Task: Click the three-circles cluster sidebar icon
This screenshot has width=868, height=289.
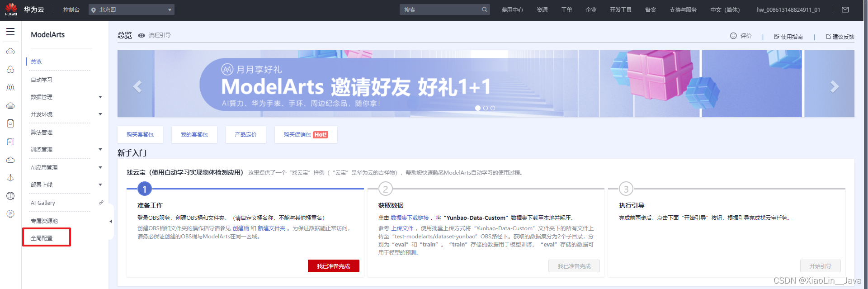Action: tap(10, 70)
